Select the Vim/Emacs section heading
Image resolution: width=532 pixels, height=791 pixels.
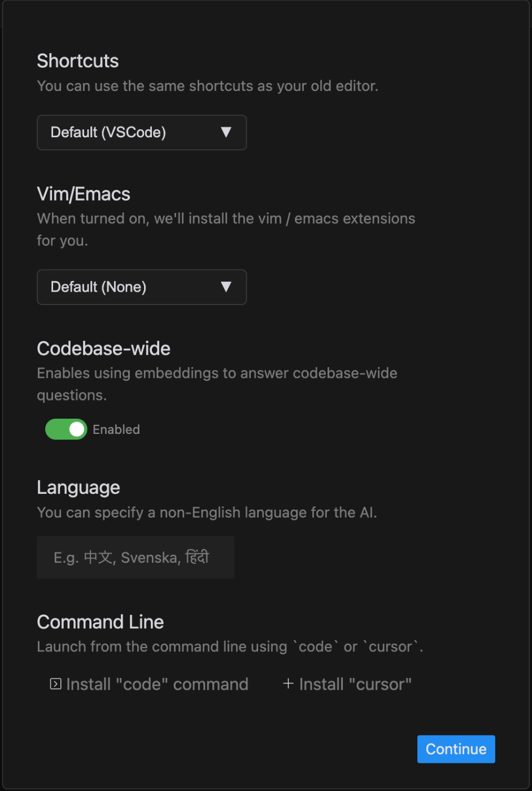[x=84, y=194]
